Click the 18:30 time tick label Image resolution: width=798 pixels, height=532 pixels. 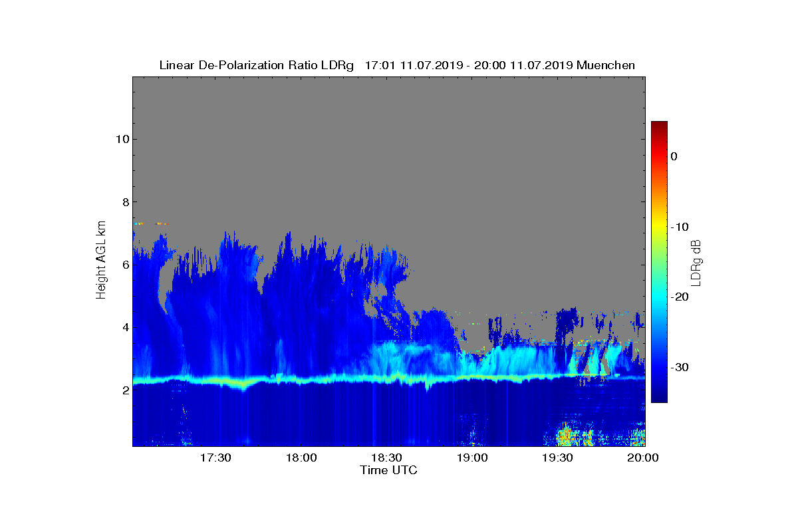pos(386,458)
